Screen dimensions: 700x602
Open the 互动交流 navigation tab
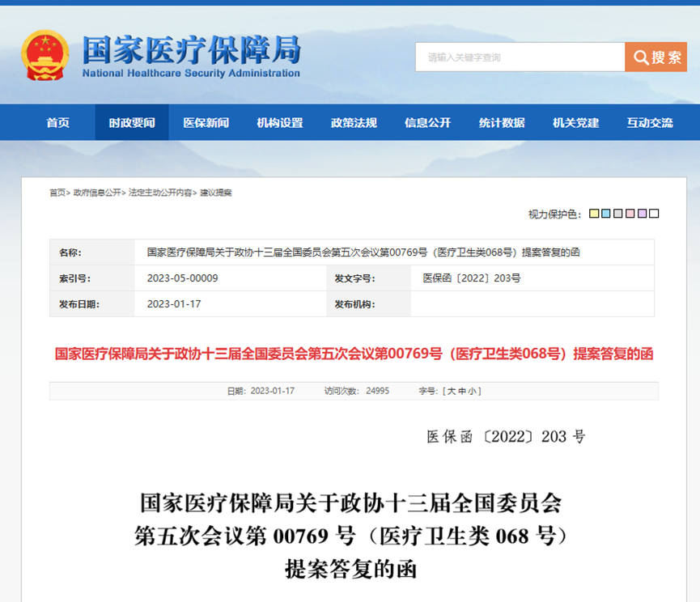pyautogui.click(x=650, y=123)
